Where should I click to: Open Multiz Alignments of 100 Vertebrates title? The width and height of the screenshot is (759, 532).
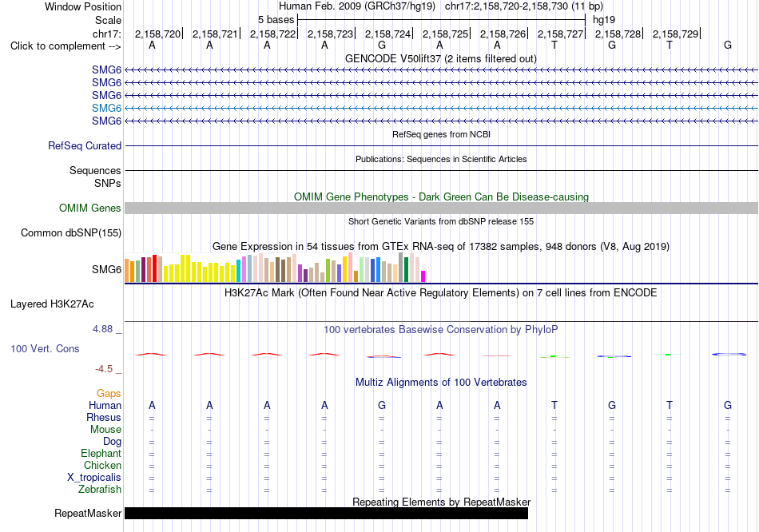pyautogui.click(x=441, y=383)
